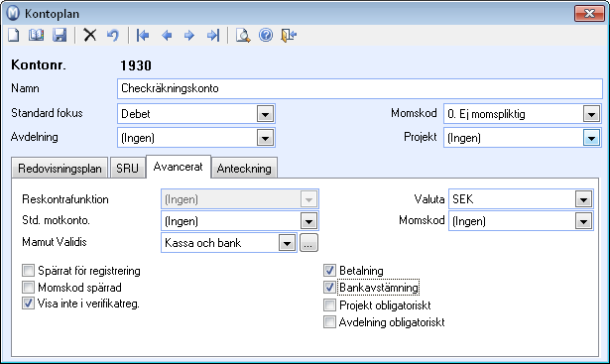Image resolution: width=610 pixels, height=364 pixels.
Task: Undo changes with the curved arrow icon
Action: click(x=113, y=36)
